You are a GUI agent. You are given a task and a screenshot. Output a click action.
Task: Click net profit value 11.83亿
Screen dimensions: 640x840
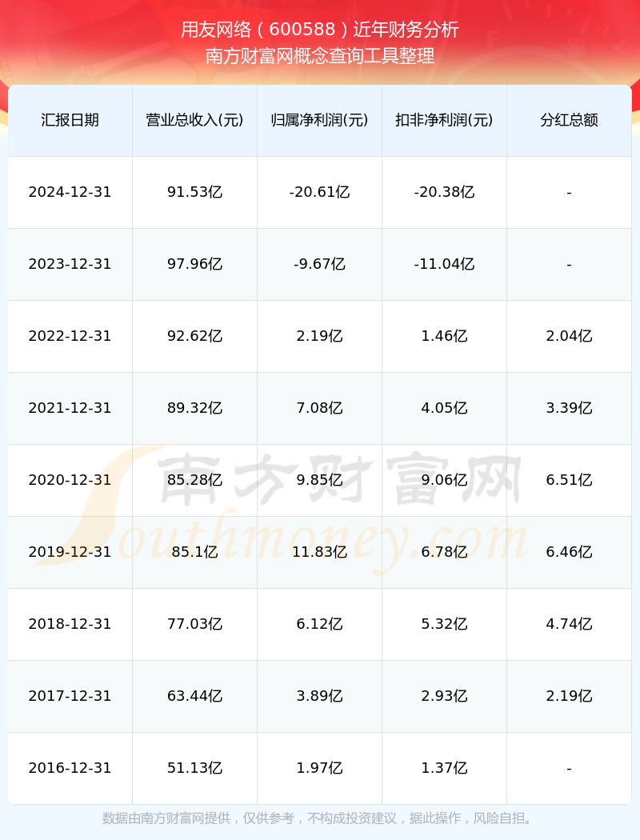[x=319, y=552]
